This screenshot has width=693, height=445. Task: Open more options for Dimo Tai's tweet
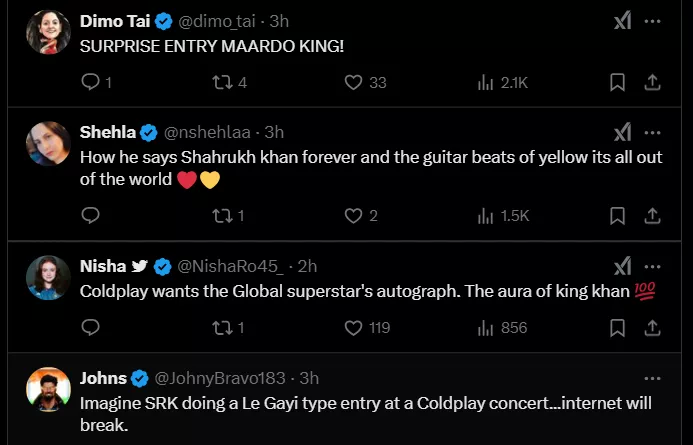[x=652, y=21]
